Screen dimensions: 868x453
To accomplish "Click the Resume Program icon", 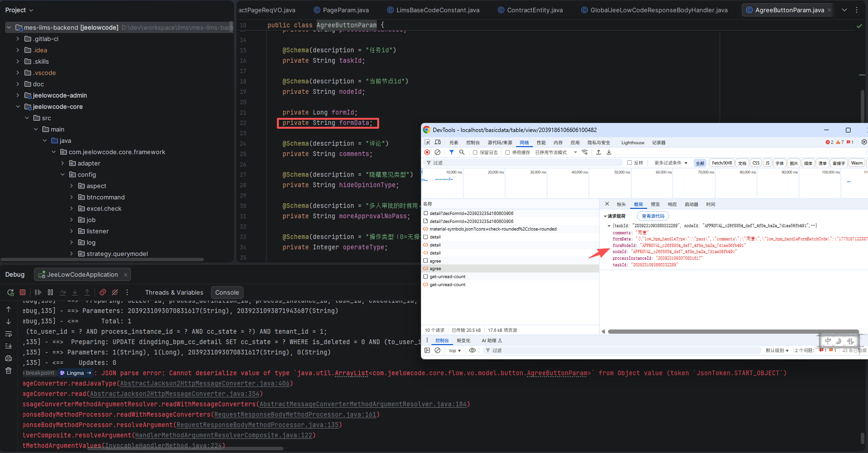I will click(38, 292).
